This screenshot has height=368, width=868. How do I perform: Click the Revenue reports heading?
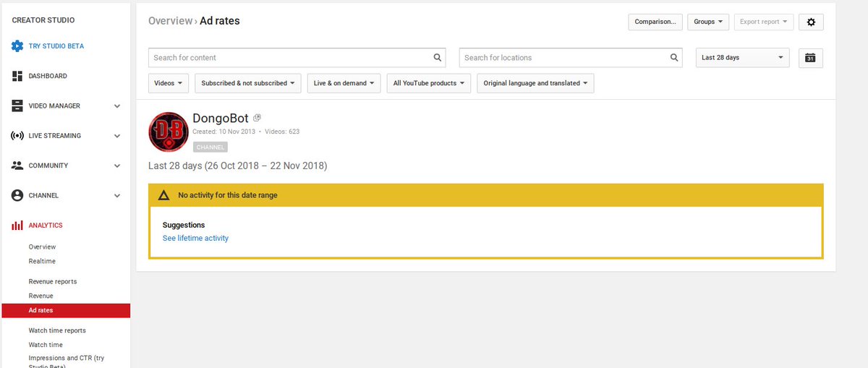coord(53,281)
